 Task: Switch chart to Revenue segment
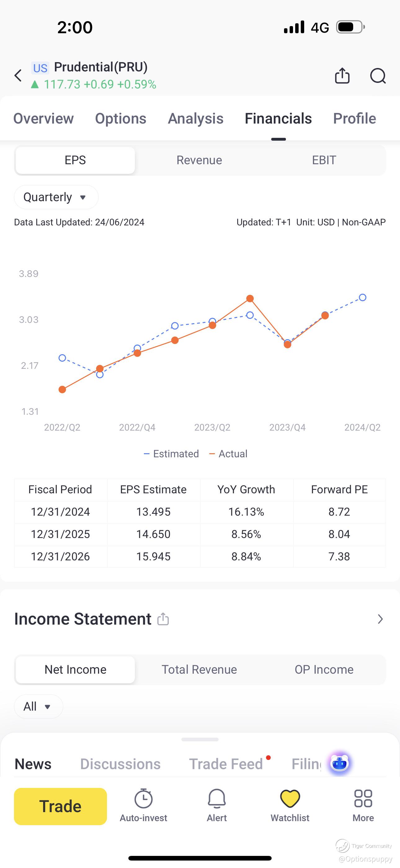point(199,160)
